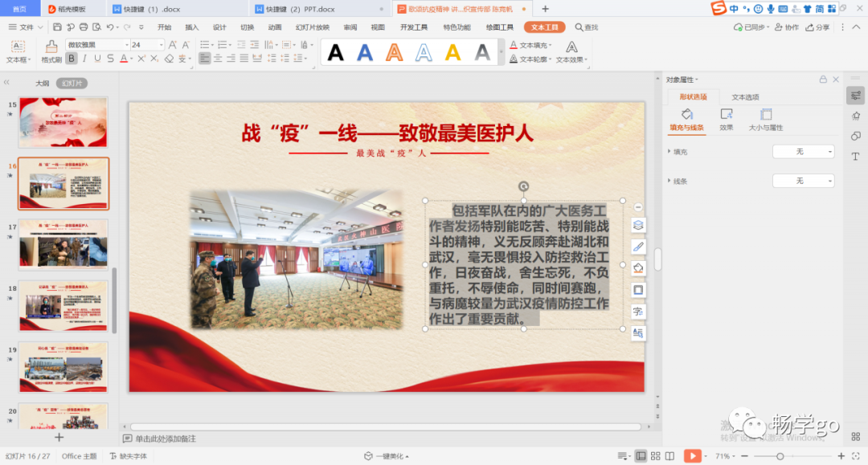Image resolution: width=868 pixels, height=465 pixels.
Task: Click the 协作 collaborate button
Action: (x=787, y=27)
